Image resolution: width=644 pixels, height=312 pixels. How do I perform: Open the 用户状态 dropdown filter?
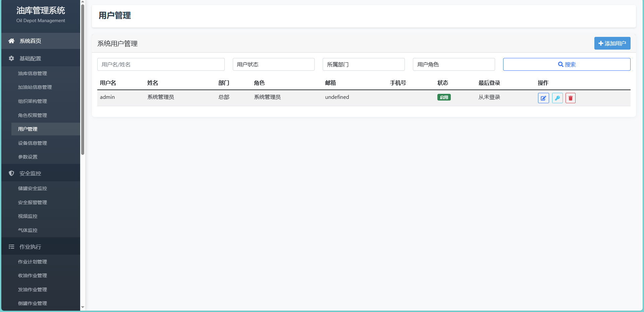(273, 64)
